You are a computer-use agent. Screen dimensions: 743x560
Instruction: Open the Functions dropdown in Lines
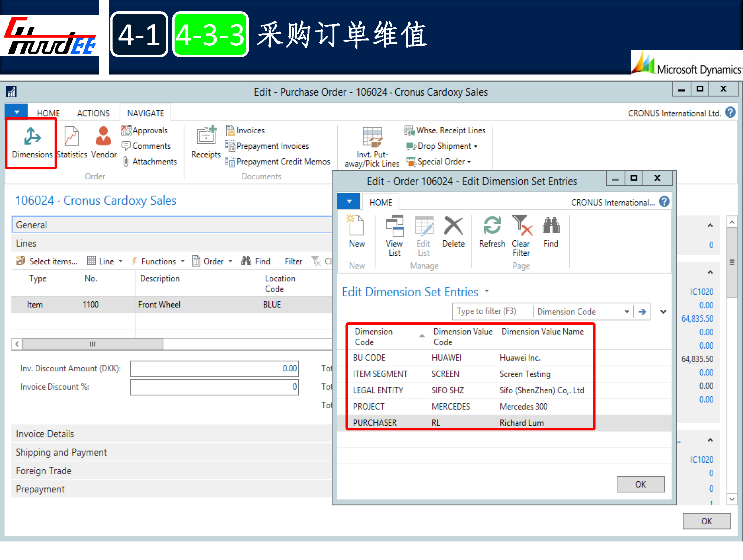[159, 261]
